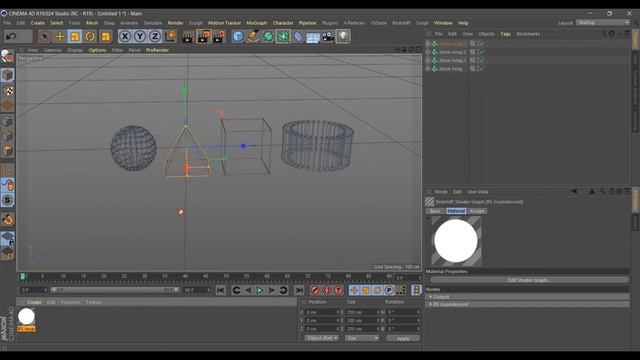Click search icon in Object Manager
This screenshot has height=360, width=640.
coord(603,34)
